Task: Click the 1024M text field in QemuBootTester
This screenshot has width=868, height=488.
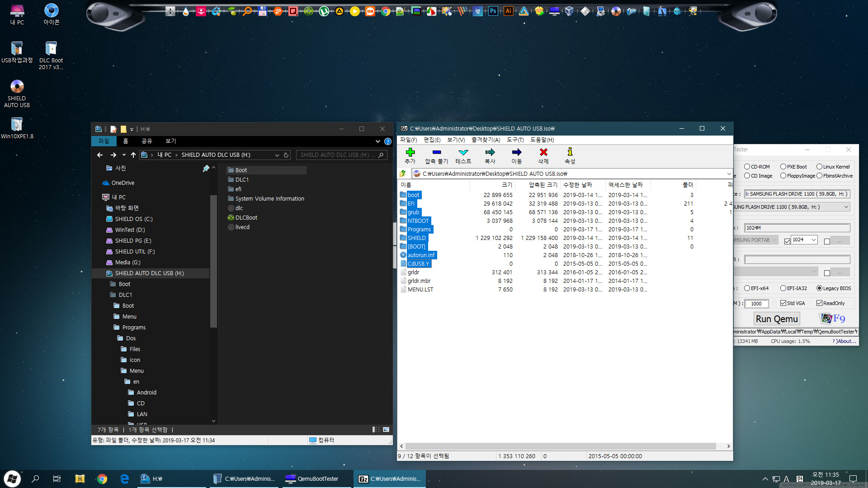Action: 797,228
